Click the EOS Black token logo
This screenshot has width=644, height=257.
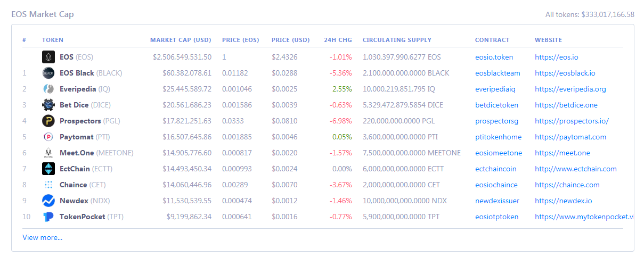pos(48,73)
